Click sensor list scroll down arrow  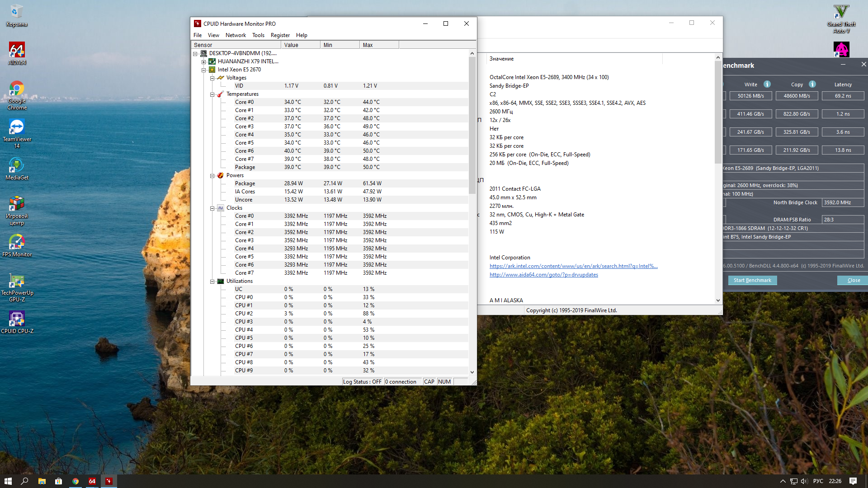[472, 372]
